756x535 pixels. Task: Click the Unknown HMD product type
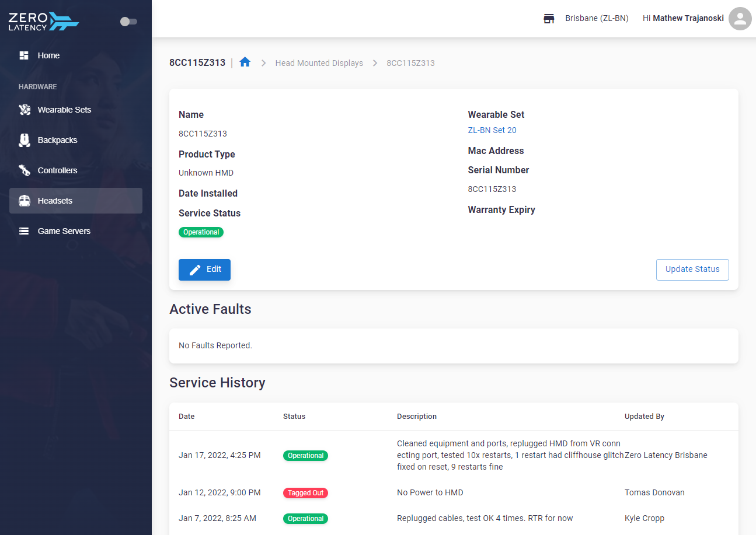[x=206, y=173]
